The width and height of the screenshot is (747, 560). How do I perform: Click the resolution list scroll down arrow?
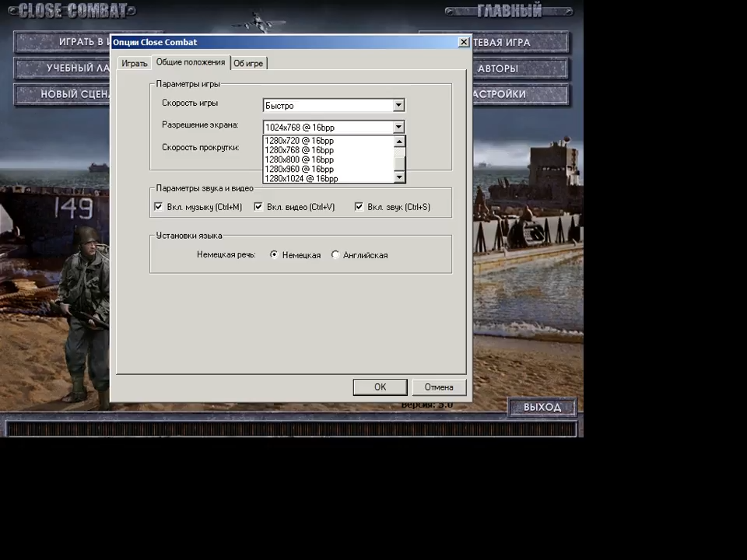pos(399,177)
